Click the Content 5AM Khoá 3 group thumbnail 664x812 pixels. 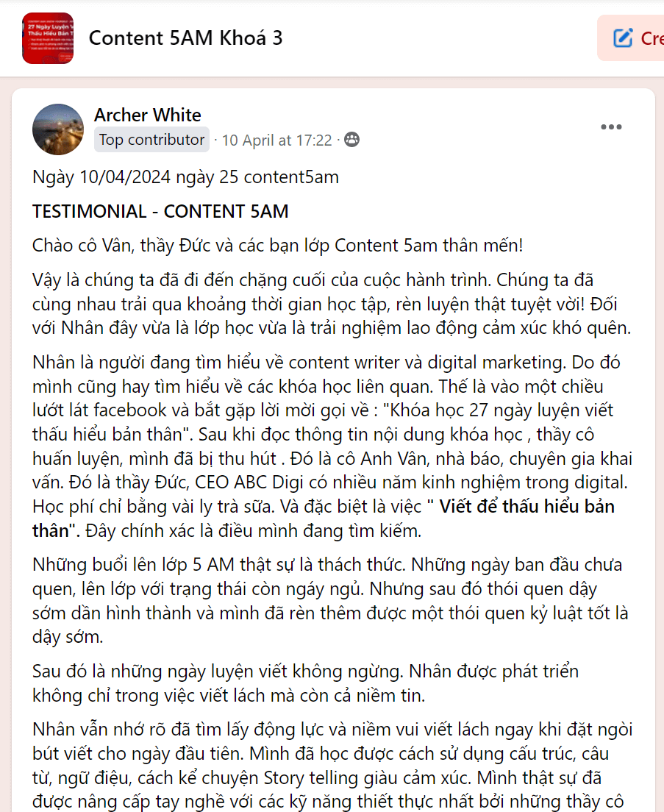(48, 38)
